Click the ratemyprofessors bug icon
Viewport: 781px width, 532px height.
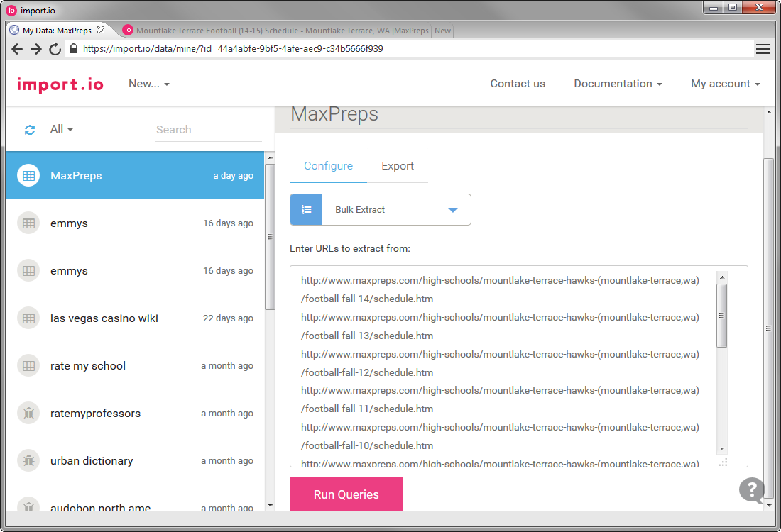coord(28,414)
